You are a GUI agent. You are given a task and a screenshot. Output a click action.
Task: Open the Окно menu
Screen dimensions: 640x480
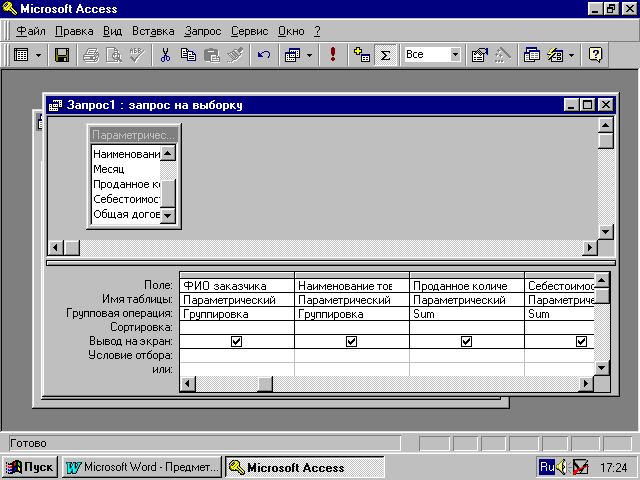pos(291,31)
